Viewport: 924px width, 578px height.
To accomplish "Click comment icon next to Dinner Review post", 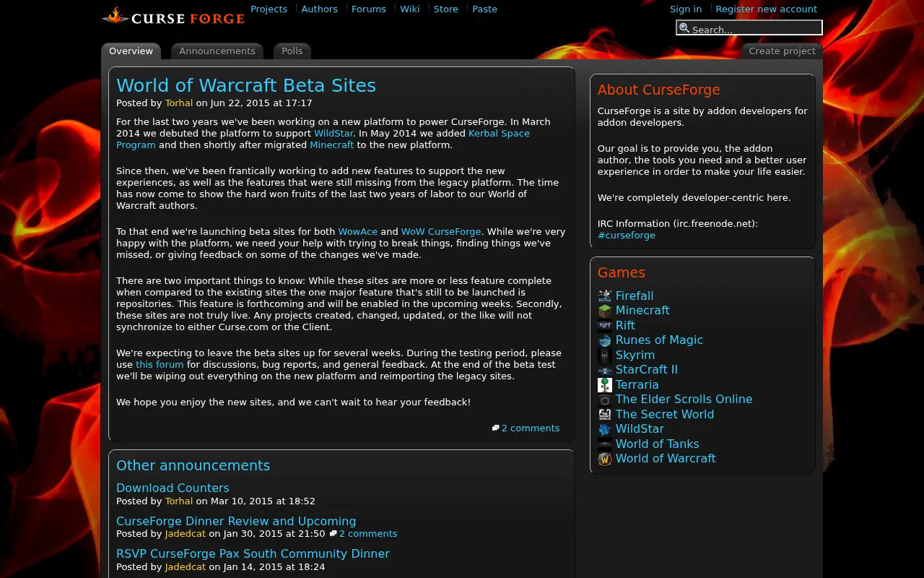I will pos(333,534).
